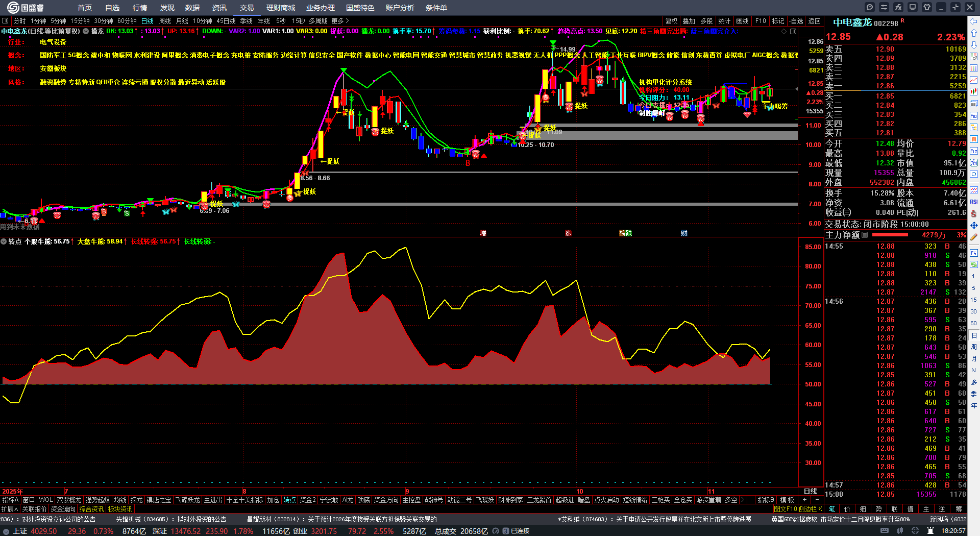Open the skin theme shirt icon
This screenshot has height=536, width=980.
click(927, 7)
